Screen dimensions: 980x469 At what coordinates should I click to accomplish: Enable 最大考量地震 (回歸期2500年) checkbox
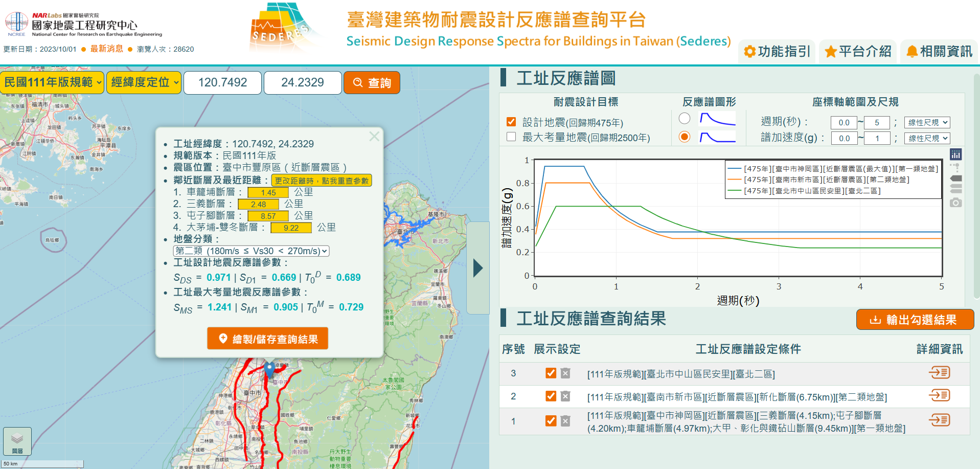511,137
